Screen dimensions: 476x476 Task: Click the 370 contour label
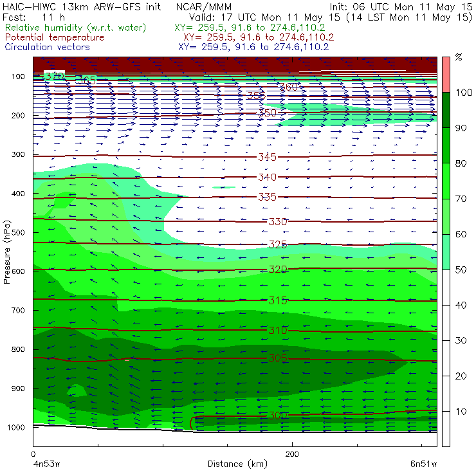coord(54,76)
